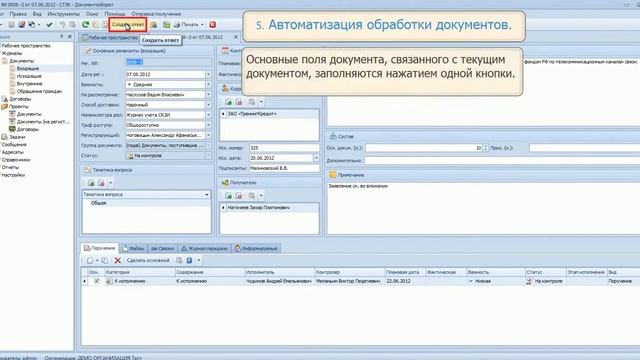
Task: Click Подписанты input field
Action: [x=284, y=168]
